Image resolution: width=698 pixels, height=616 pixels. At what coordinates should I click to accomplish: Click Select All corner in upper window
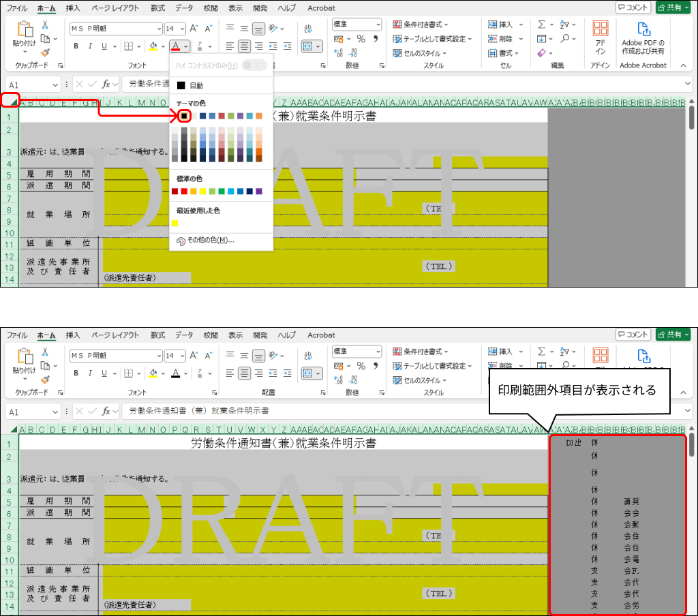tap(14, 102)
